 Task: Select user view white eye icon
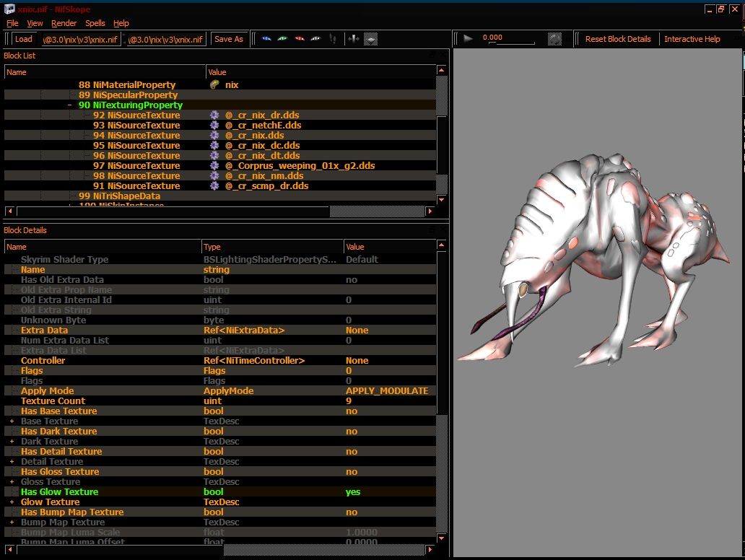coord(315,39)
